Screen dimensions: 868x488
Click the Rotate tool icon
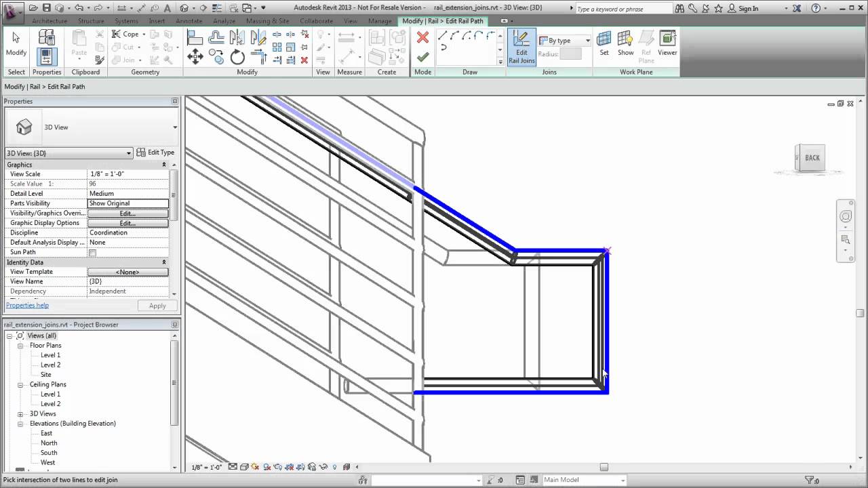(x=237, y=57)
